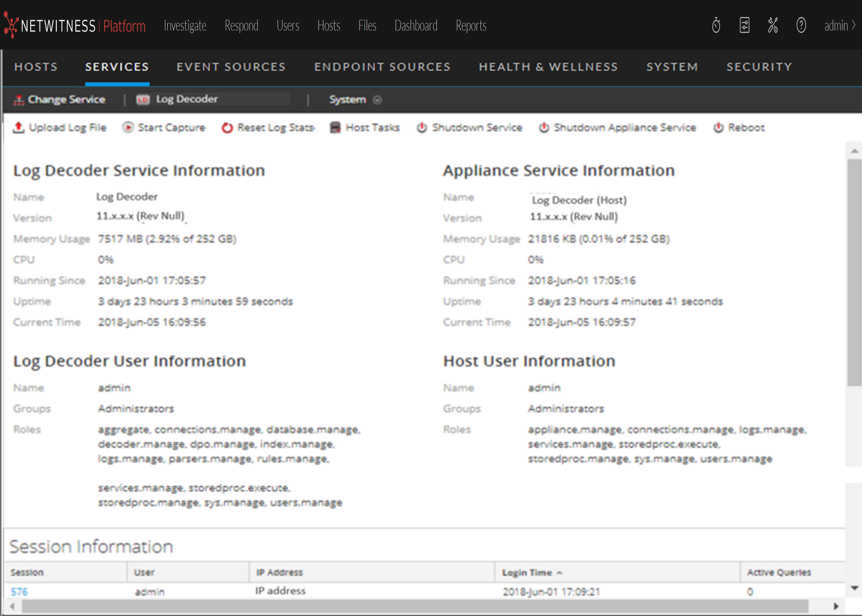Click Shutdown Service power icon
The width and height of the screenshot is (862, 616).
tap(422, 128)
